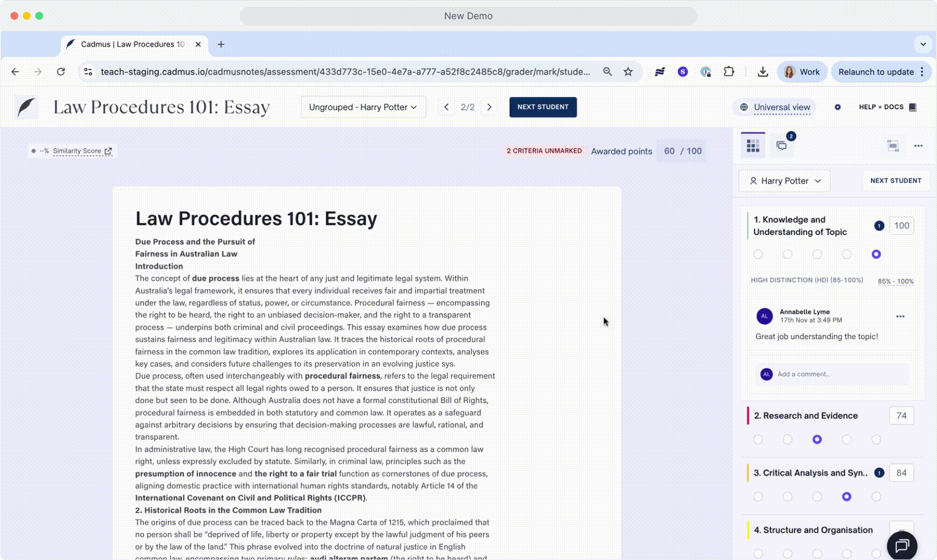This screenshot has width=937, height=560.
Task: Click the expand panel icon in the sidebar
Action: [x=892, y=146]
